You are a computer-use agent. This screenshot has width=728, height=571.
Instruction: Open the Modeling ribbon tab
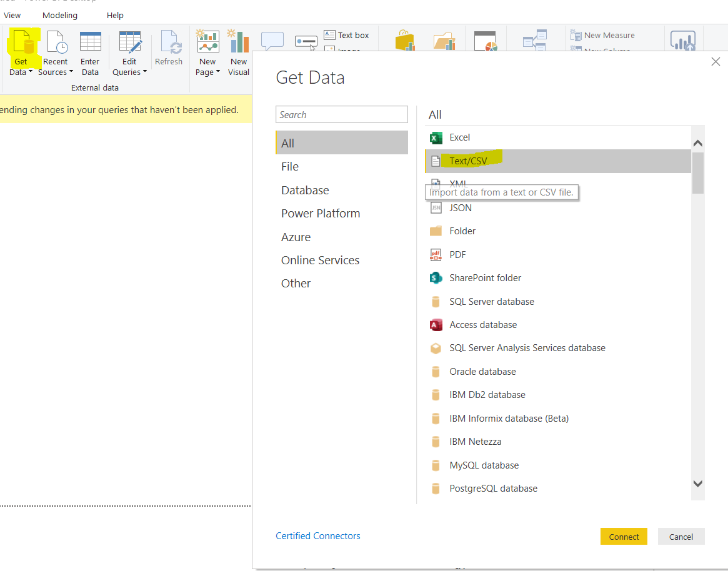coord(60,15)
